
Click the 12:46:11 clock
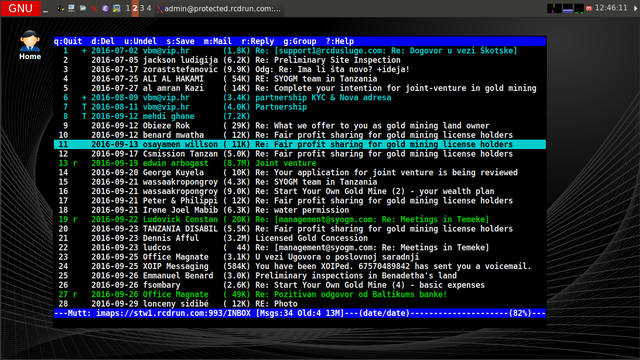pos(611,8)
